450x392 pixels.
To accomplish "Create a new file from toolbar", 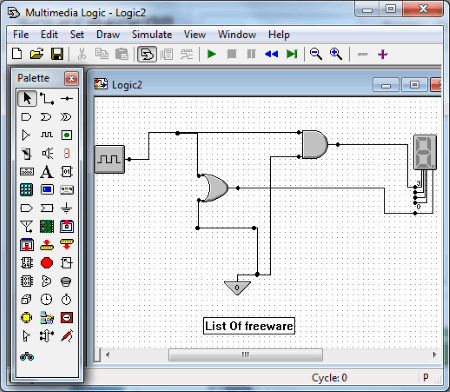I will tap(17, 54).
